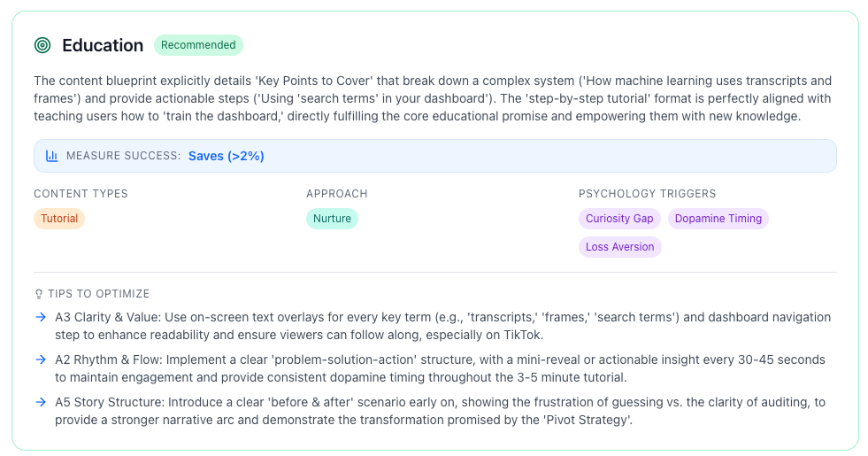The image size is (868, 456).
Task: Click the arrow icon beside A5 Story Structure
Action: pyautogui.click(x=41, y=402)
